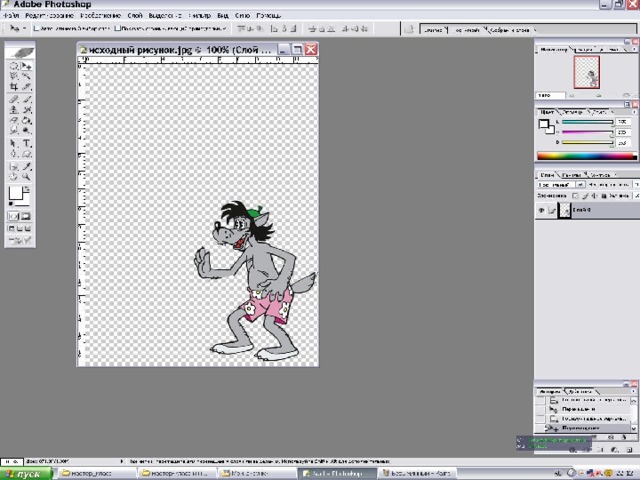Switch to Каналы tab in Layers panel

point(571,175)
